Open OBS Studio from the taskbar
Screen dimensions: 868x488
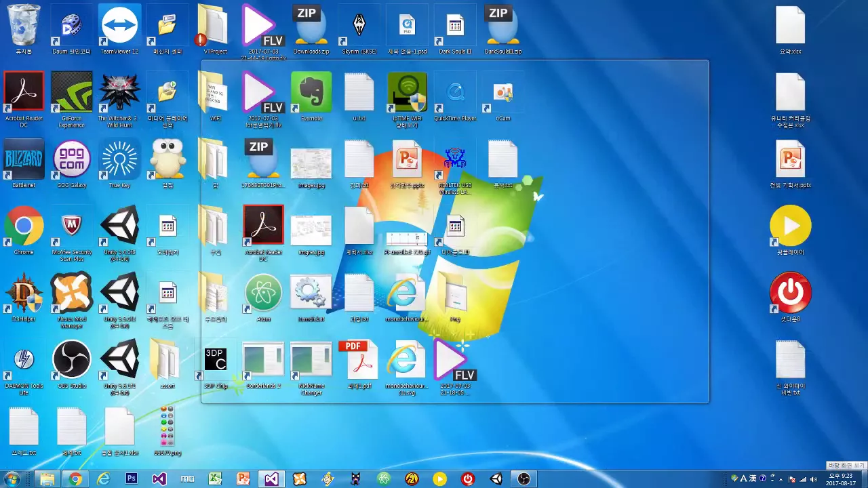[x=523, y=479]
